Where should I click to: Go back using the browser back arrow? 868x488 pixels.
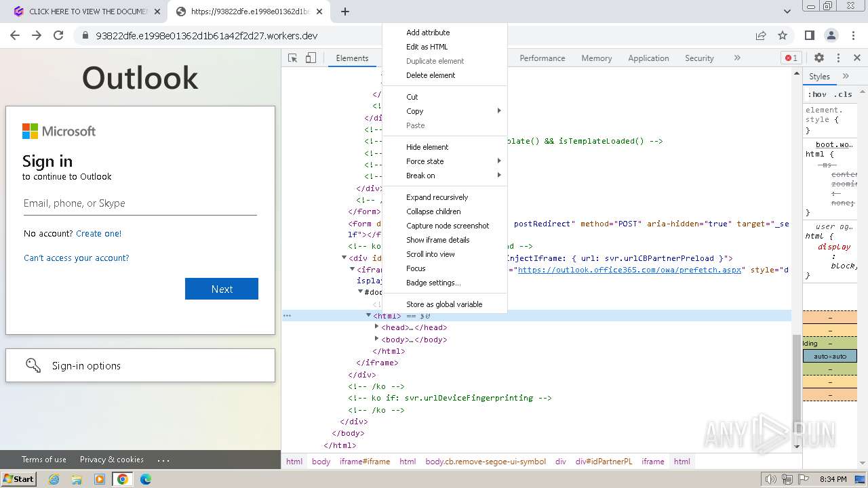pos(15,35)
